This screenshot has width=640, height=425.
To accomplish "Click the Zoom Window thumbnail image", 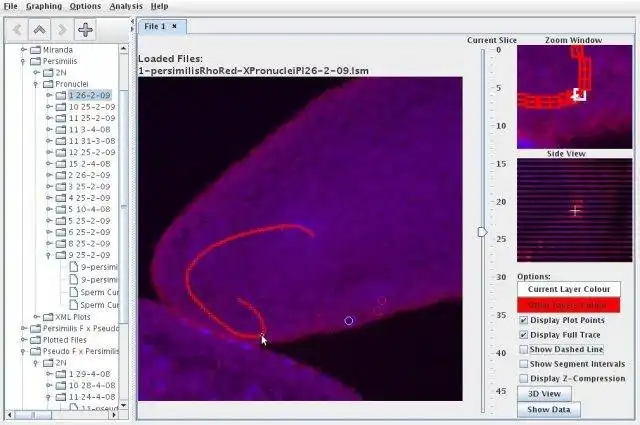I will pyautogui.click(x=574, y=97).
